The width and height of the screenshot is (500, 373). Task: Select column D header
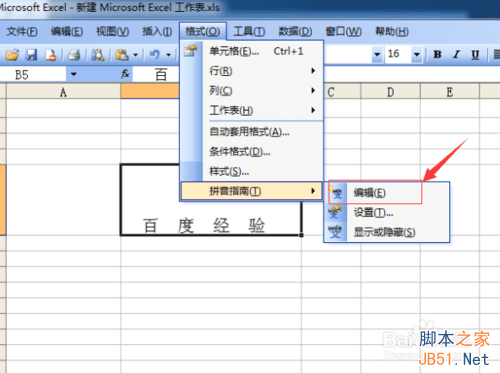tap(390, 92)
